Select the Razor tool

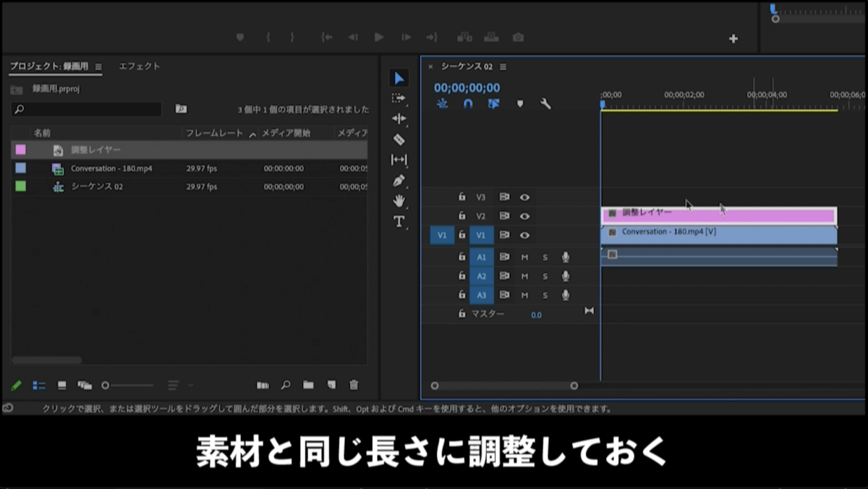pos(399,139)
